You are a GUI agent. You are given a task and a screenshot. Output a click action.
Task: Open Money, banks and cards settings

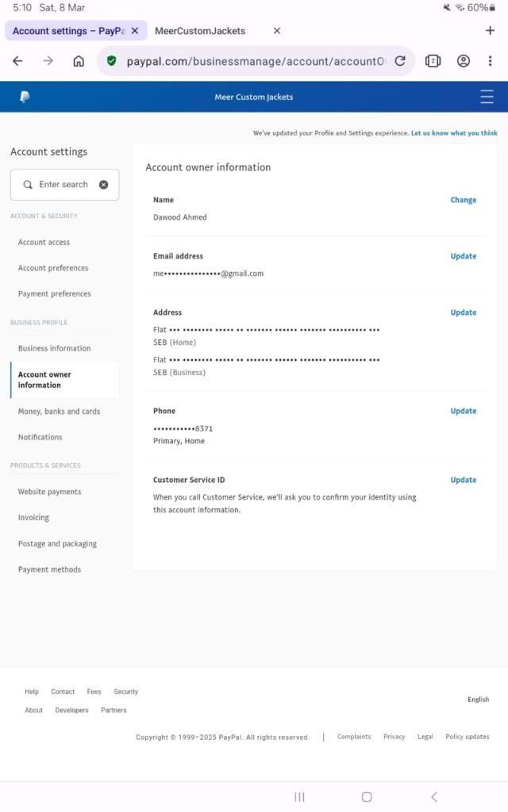[59, 412]
